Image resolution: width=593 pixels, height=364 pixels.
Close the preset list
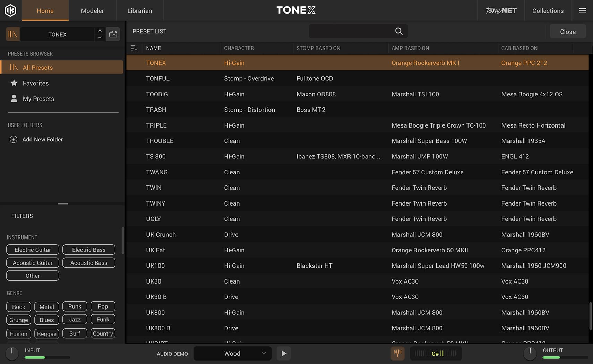pyautogui.click(x=567, y=32)
